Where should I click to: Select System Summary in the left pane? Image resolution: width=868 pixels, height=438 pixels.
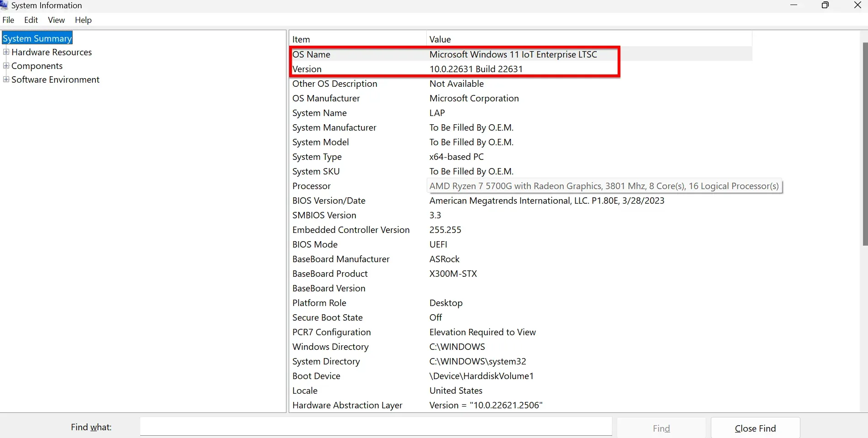37,38
